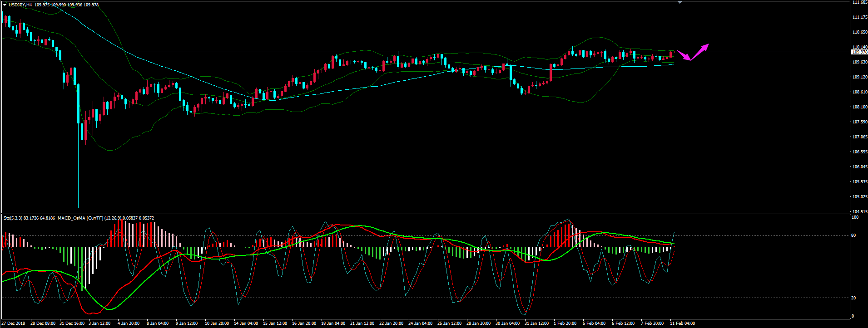Click the 4 Jan 20:00 time label

pos(129,323)
